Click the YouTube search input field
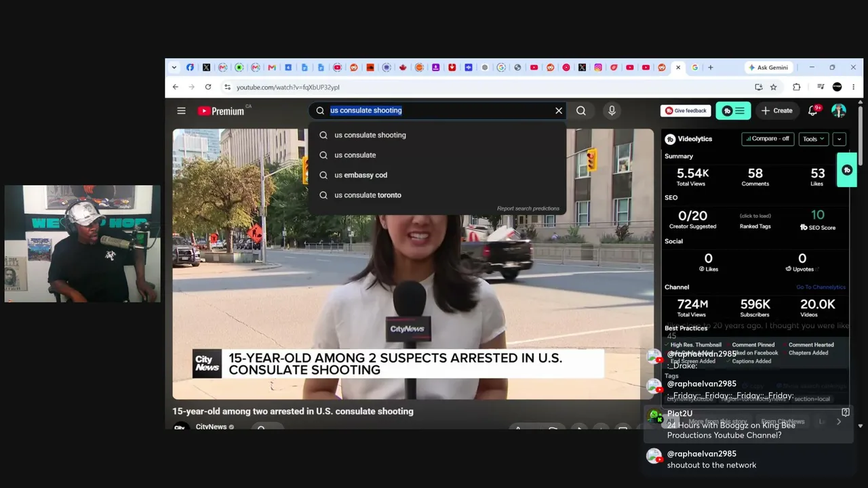868x488 pixels. [439, 110]
